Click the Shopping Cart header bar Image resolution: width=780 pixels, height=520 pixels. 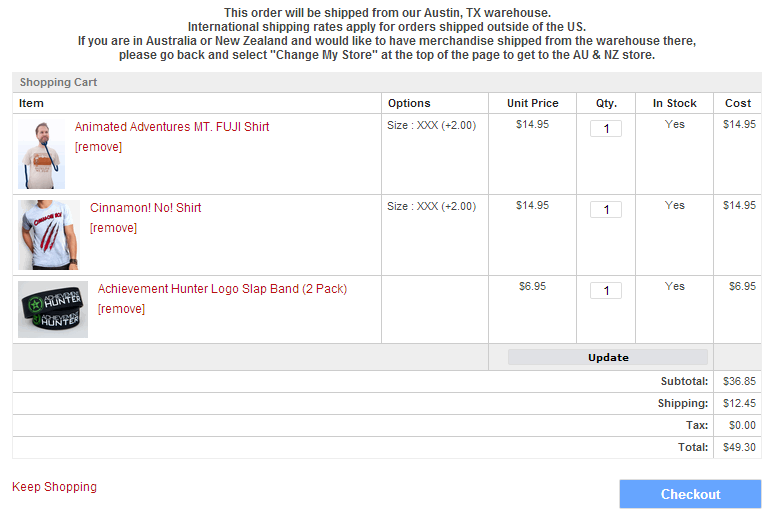(387, 82)
